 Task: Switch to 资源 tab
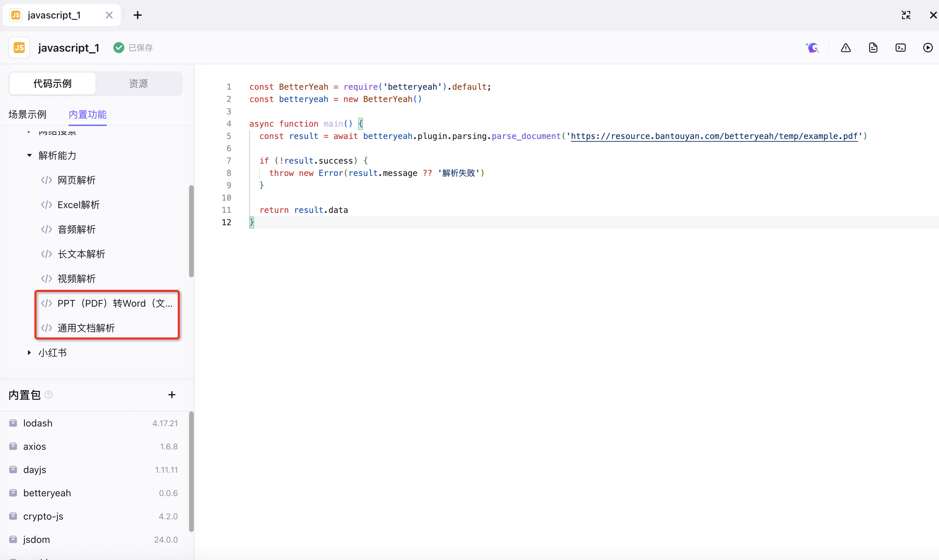click(138, 84)
